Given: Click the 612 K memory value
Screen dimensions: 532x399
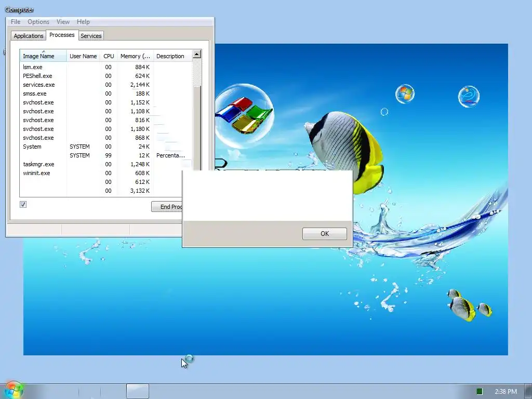Looking at the screenshot, I should pos(142,182).
